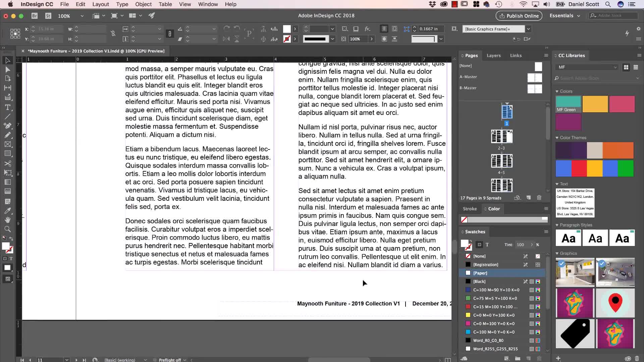The width and height of the screenshot is (644, 362).
Task: Click the Publish Online button
Action: (519, 16)
